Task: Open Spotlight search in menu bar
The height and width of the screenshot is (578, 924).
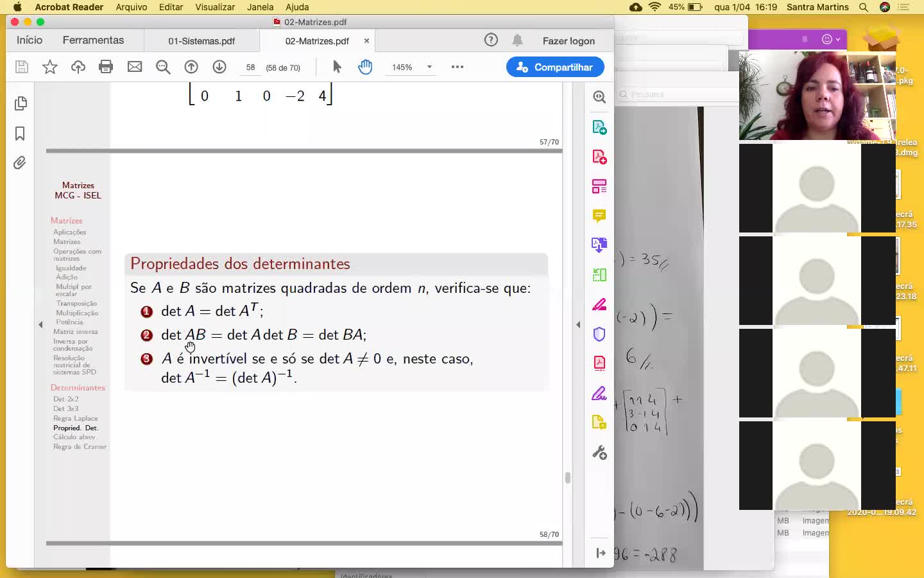Action: pyautogui.click(x=864, y=7)
